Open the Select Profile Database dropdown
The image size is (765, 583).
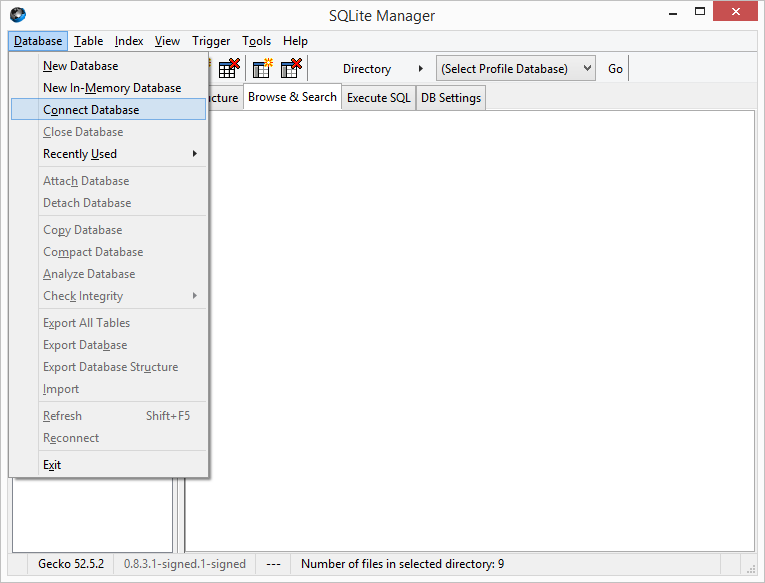click(x=516, y=69)
